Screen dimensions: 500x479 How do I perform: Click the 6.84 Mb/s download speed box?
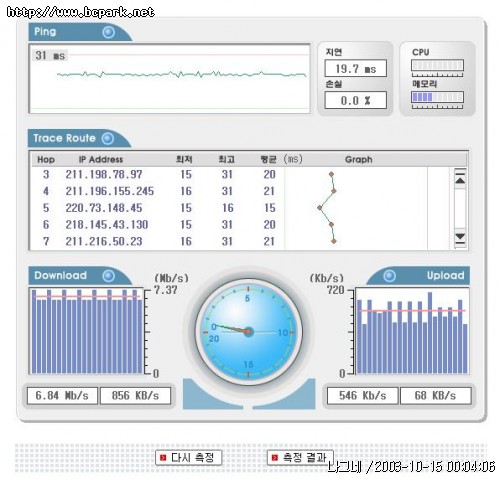coord(62,396)
